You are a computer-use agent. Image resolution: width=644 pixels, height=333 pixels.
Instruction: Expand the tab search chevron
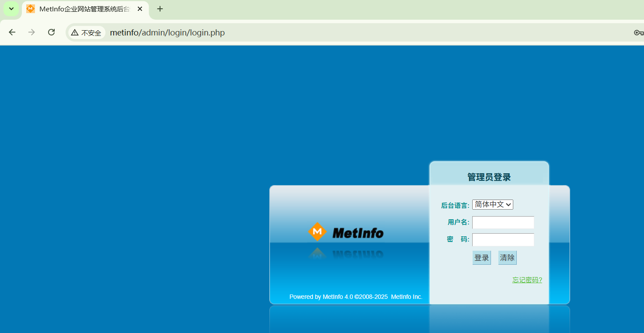click(11, 9)
